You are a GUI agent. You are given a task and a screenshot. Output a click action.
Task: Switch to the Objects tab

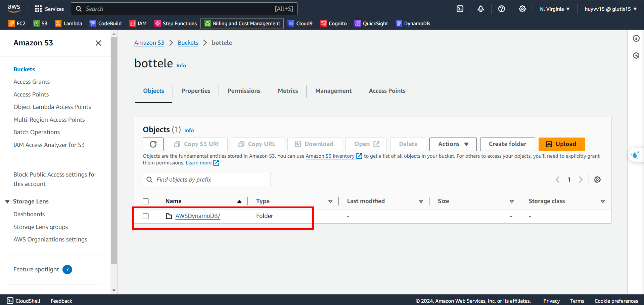click(x=154, y=91)
